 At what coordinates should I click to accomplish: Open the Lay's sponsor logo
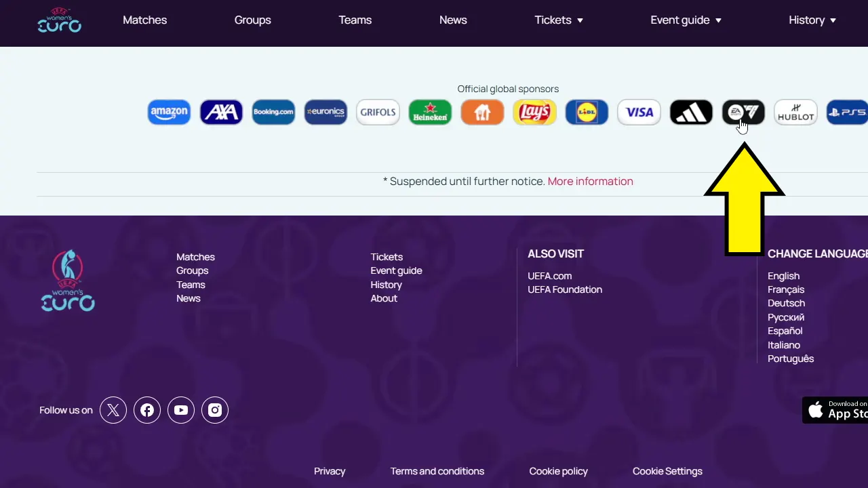[x=534, y=113]
